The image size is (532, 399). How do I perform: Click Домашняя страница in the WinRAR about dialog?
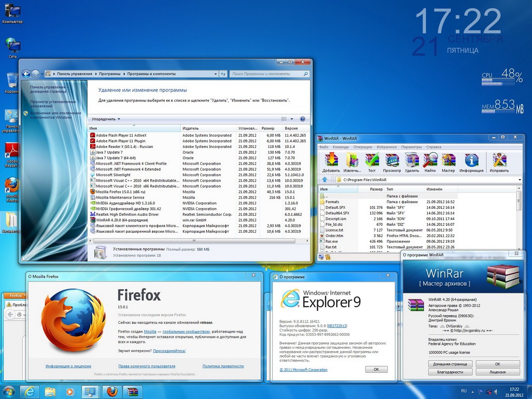coord(450,364)
